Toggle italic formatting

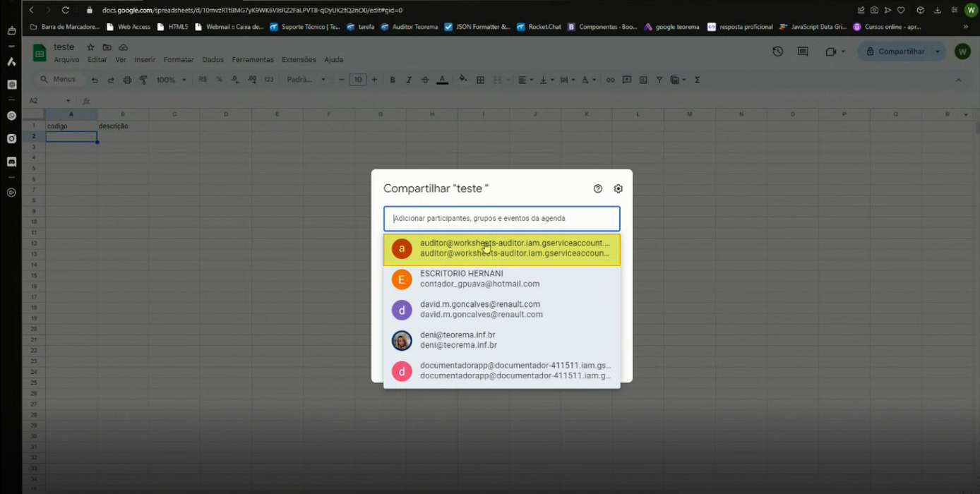(x=409, y=80)
